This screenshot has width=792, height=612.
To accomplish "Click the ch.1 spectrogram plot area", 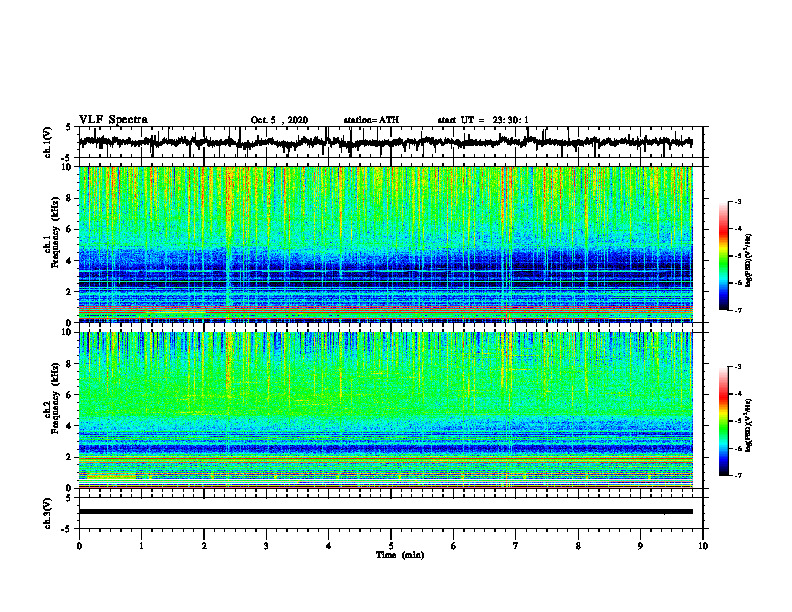I will tap(386, 244).
